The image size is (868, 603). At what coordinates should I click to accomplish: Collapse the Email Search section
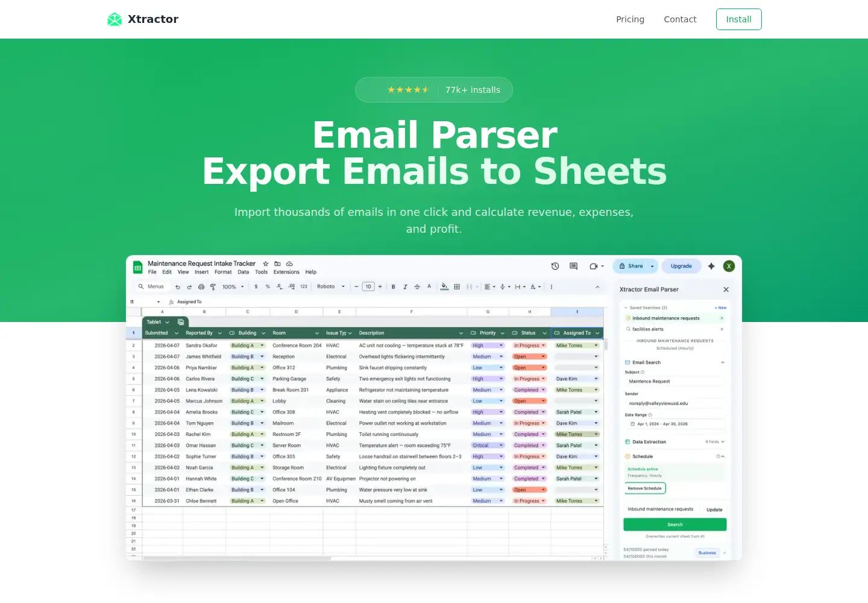click(x=723, y=362)
